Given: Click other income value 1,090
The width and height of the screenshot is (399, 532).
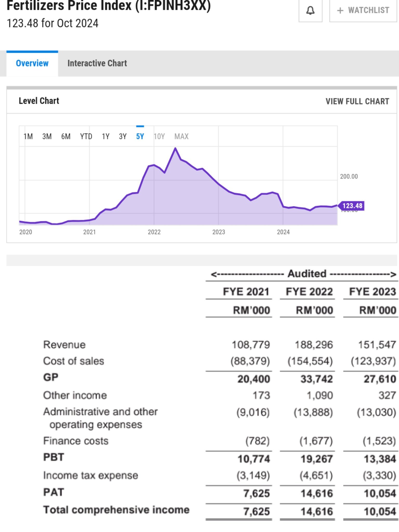Looking at the screenshot, I should coord(320,395).
